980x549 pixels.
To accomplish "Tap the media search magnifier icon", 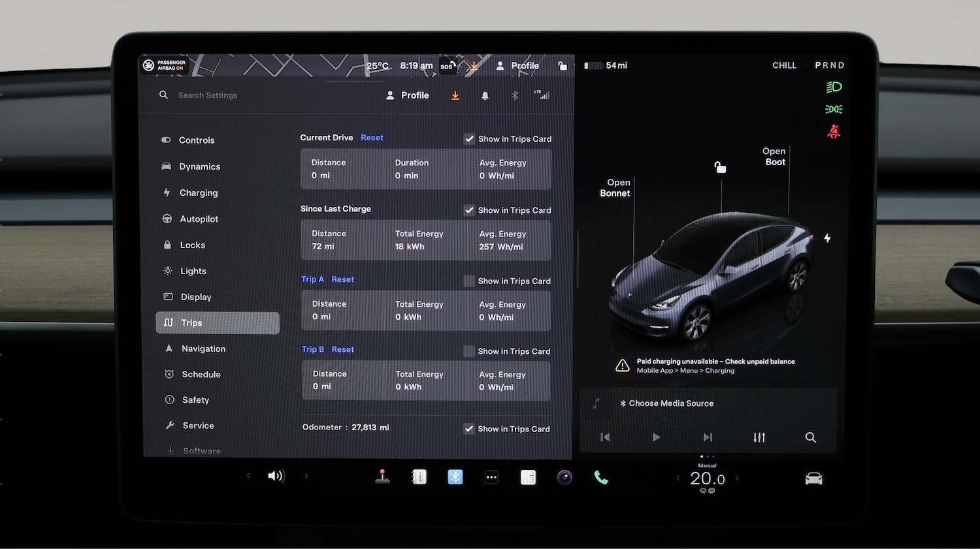I will point(810,437).
